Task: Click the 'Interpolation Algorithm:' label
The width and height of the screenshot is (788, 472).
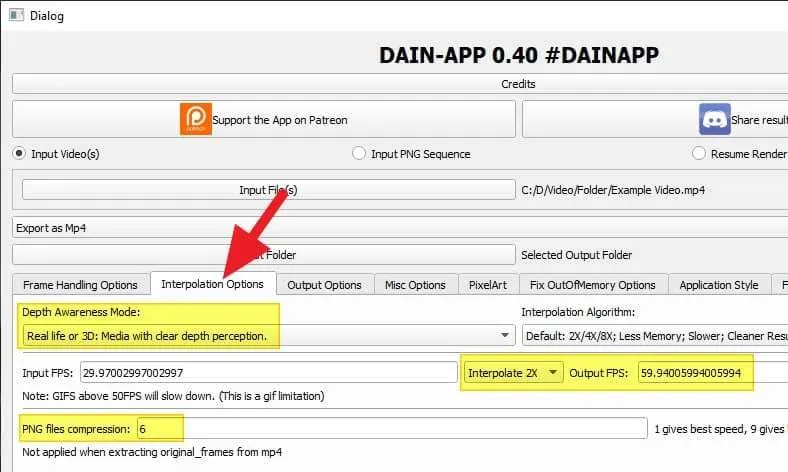Action: (x=578, y=312)
